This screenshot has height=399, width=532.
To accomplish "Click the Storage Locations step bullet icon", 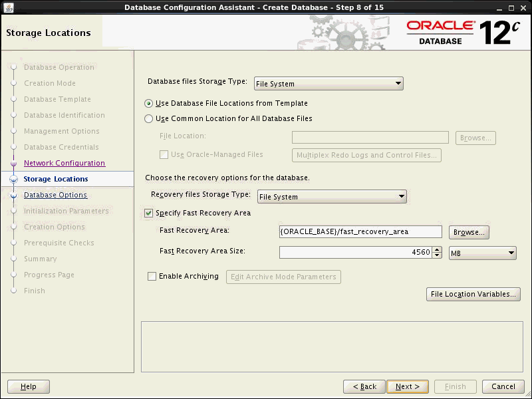I will tap(13, 179).
